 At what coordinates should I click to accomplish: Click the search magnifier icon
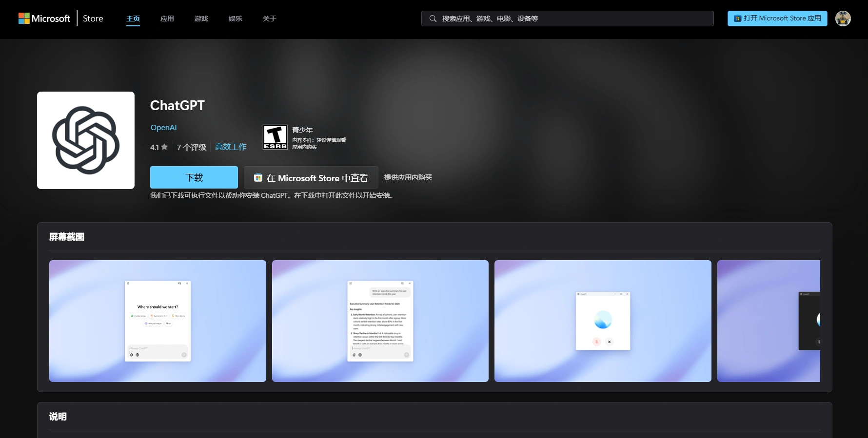(433, 19)
